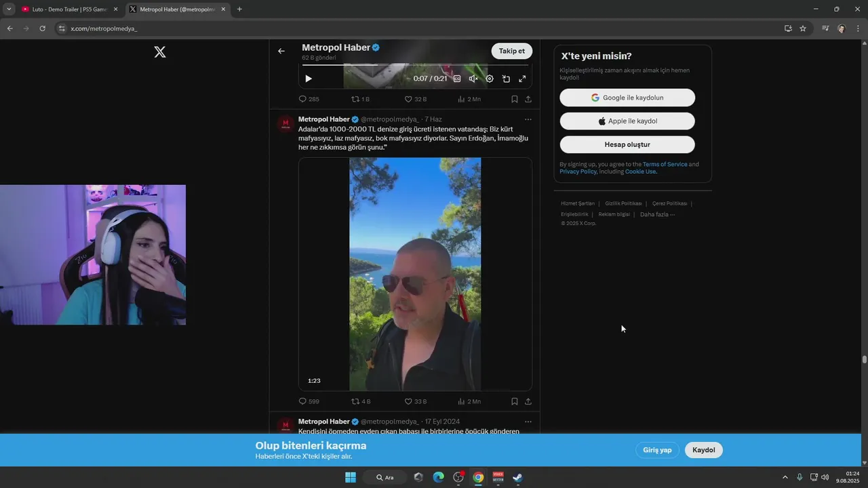
Task: Toggle captions on the top video
Action: pyautogui.click(x=457, y=79)
